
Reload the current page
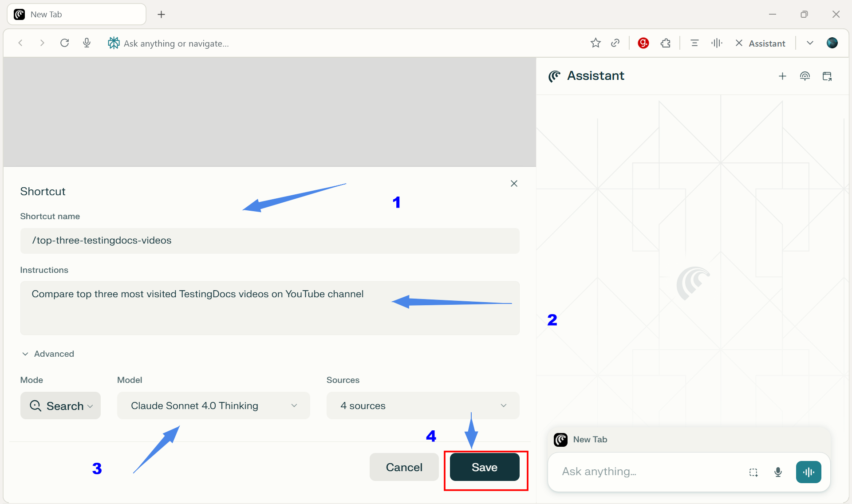tap(65, 43)
